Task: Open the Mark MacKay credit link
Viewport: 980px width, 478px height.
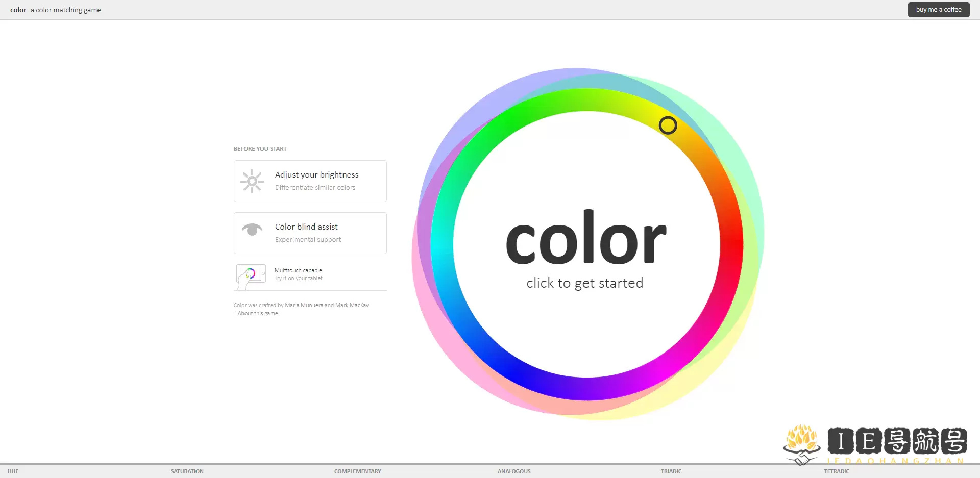Action: (352, 305)
